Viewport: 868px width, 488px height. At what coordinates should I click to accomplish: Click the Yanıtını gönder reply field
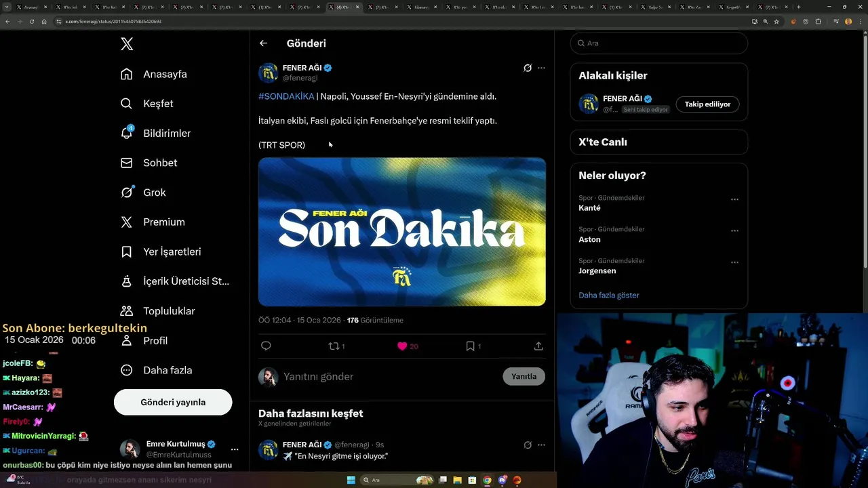coord(389,376)
